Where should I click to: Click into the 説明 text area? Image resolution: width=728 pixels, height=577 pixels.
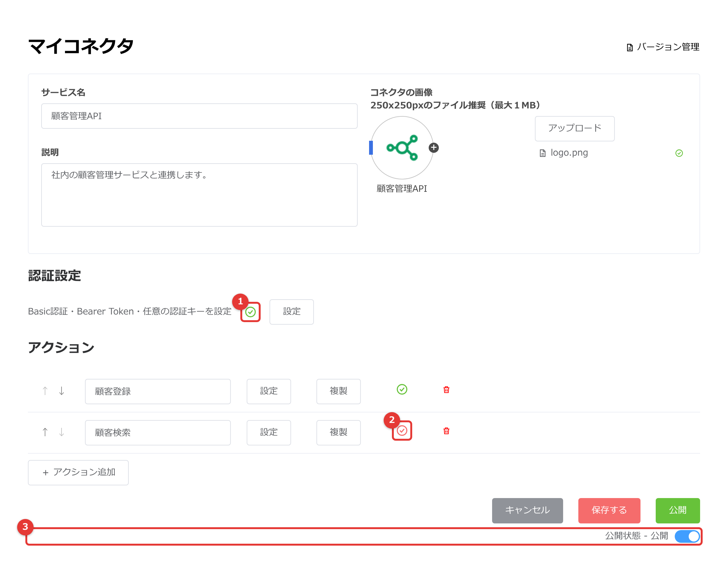(x=199, y=195)
